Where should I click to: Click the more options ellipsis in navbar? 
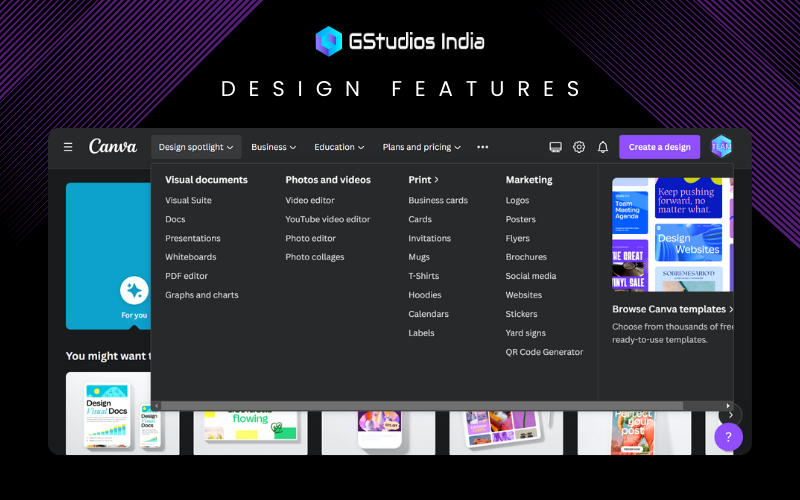point(483,147)
